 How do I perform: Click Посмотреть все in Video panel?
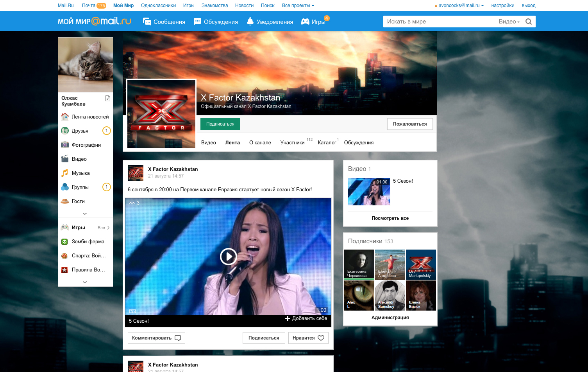[390, 218]
